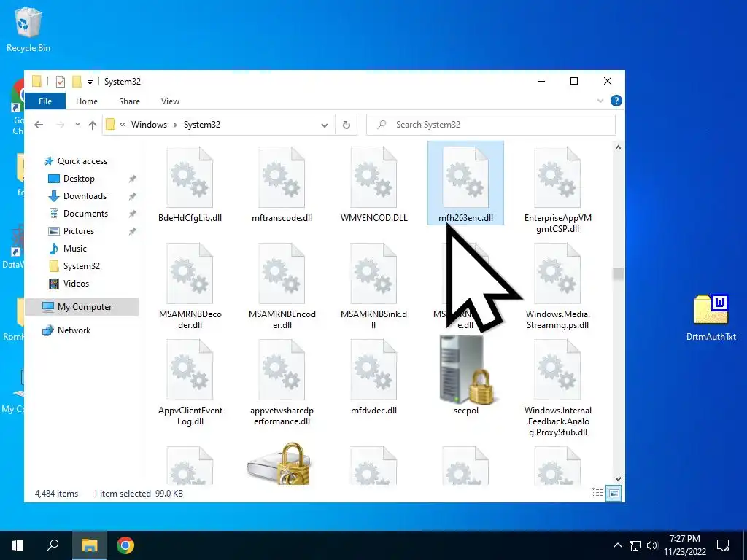Screen dimensions: 747x560
Task: Click New folder icon in title bar
Action: (76, 82)
